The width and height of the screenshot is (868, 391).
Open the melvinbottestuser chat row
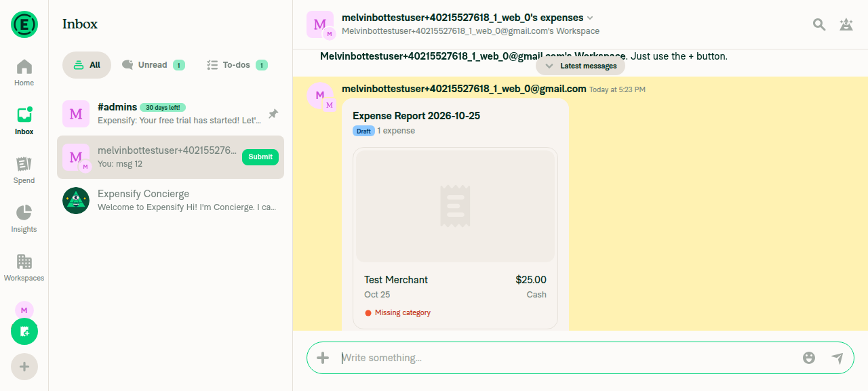(170, 157)
